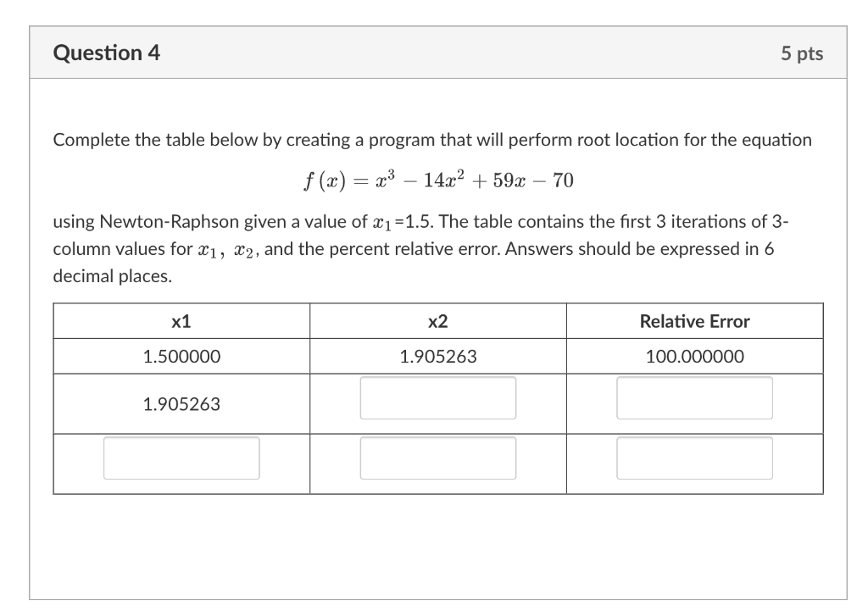The image size is (868, 616).
Task: Click inside the empty area below the table
Action: [434, 542]
